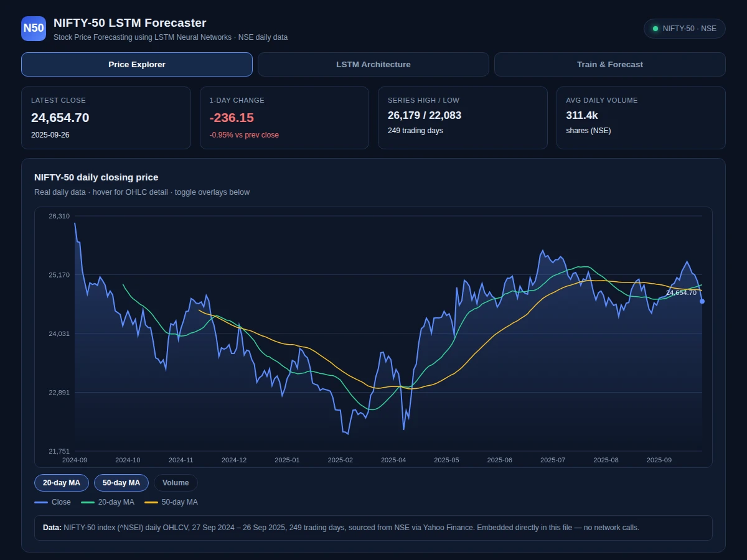Click the 2024-12 x-axis label
The height and width of the screenshot is (560, 747).
(234, 460)
